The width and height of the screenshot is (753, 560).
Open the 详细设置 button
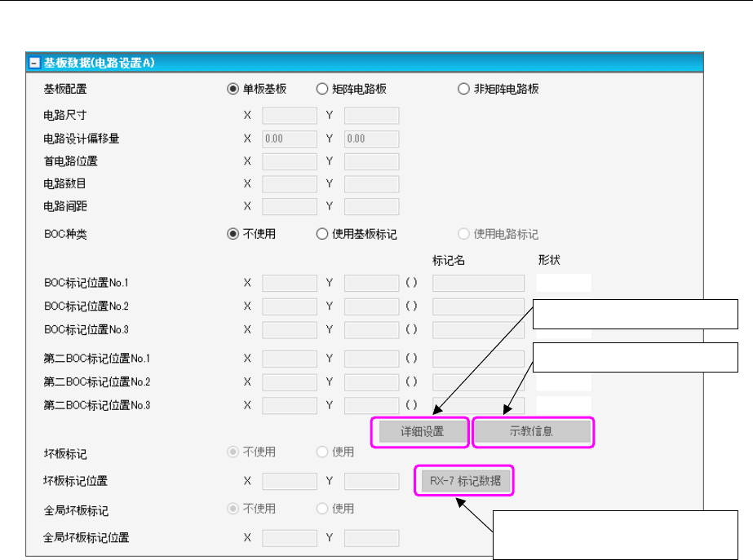coord(422,431)
